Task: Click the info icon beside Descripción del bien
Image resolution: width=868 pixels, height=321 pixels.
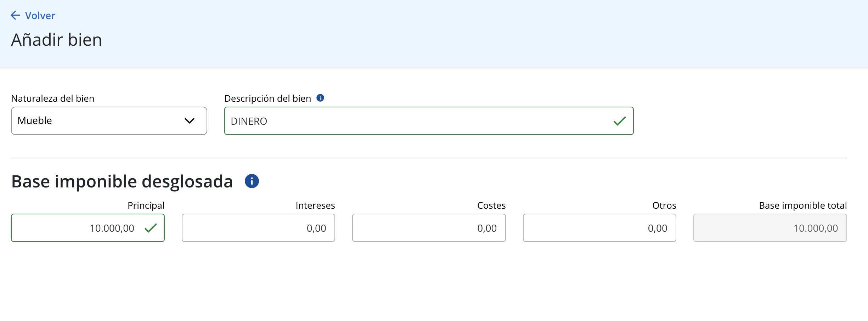Action: coord(320,98)
